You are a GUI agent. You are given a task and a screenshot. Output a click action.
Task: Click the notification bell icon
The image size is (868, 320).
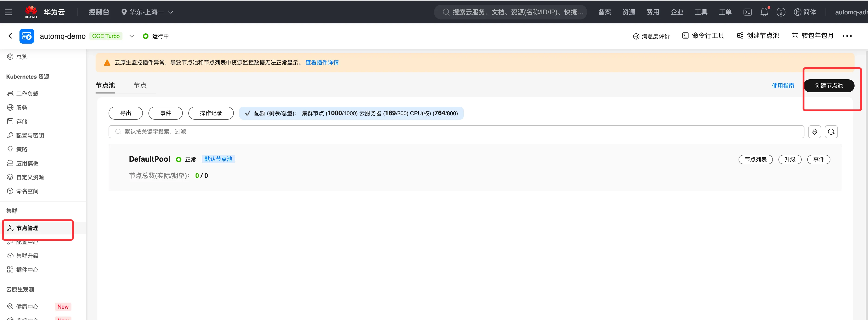[764, 12]
